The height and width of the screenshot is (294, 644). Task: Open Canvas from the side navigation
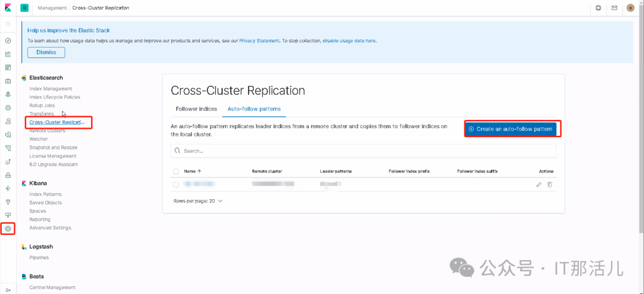coord(8,81)
